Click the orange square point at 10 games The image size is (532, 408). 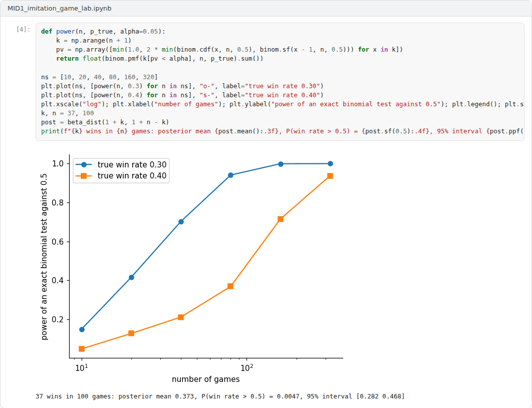click(82, 349)
